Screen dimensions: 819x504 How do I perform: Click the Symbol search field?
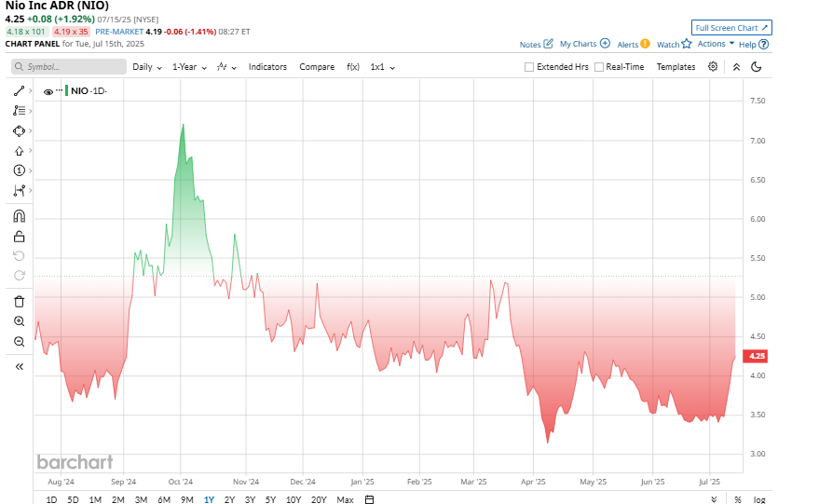pyautogui.click(x=69, y=67)
